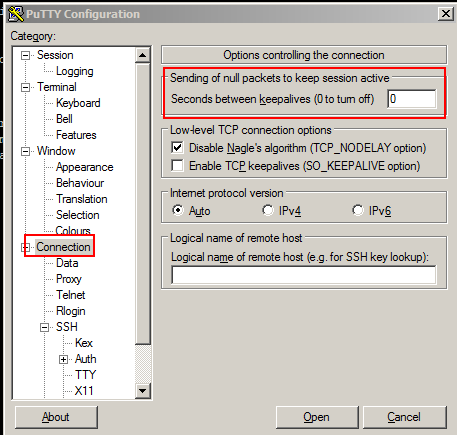The image size is (457, 435).
Task: Collapse the Terminal tree node
Action: (25, 87)
